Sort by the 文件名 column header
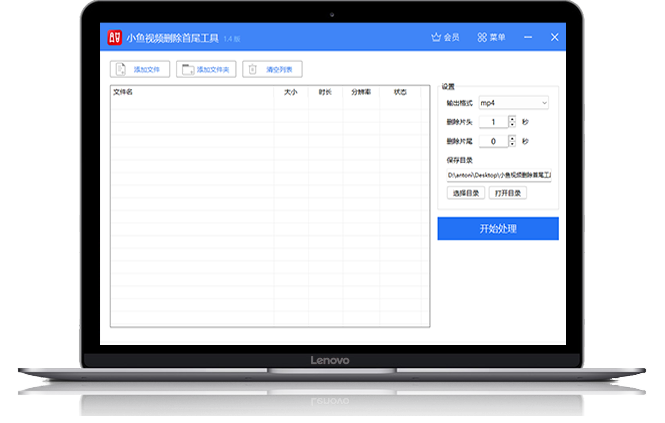Viewport: 665px width, 423px height. [123, 92]
